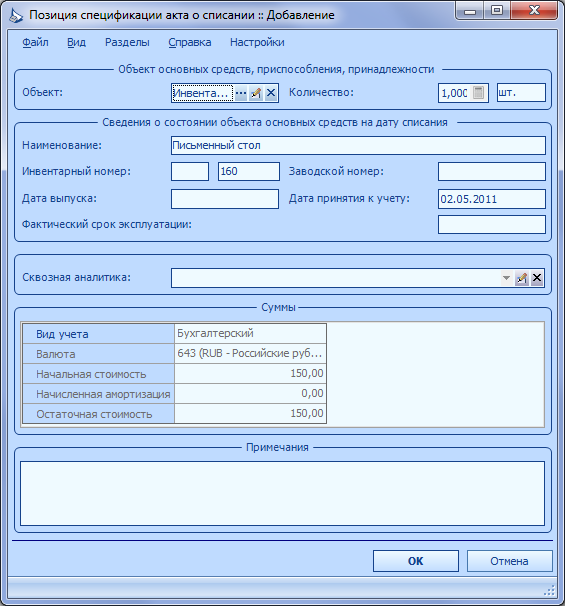Open the Вид menu
Viewport: 565px width, 606px height.
tap(77, 42)
